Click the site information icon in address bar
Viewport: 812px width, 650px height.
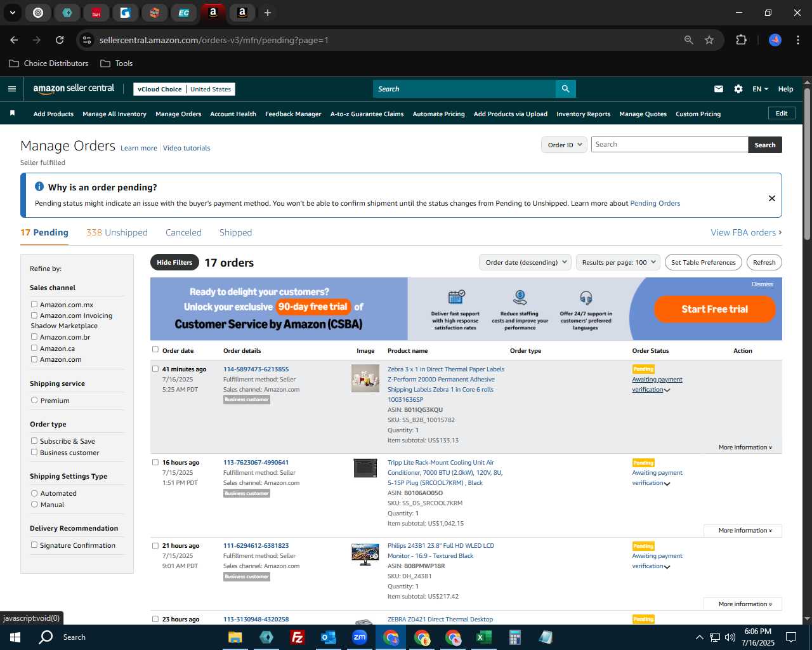tap(87, 40)
